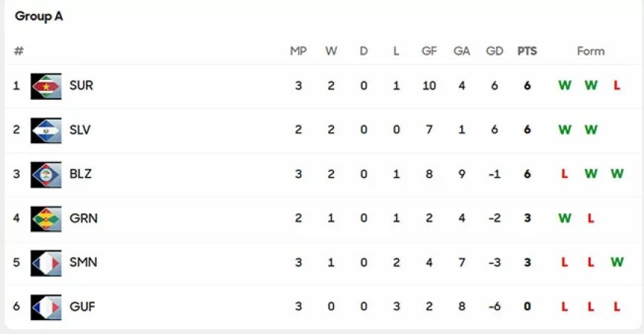Click the GF column header
This screenshot has width=644, height=334.
tap(429, 51)
